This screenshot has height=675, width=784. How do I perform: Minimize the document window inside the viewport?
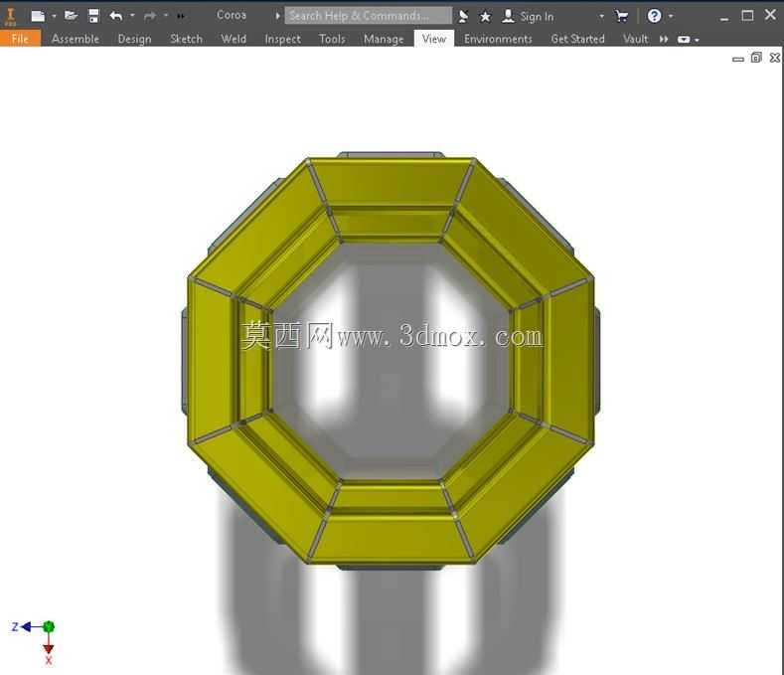(x=738, y=59)
